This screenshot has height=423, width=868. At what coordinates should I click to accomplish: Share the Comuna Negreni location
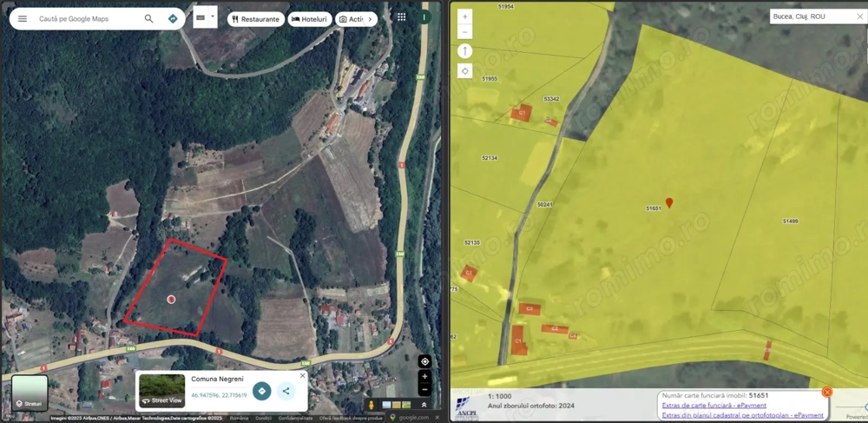pos(286,391)
